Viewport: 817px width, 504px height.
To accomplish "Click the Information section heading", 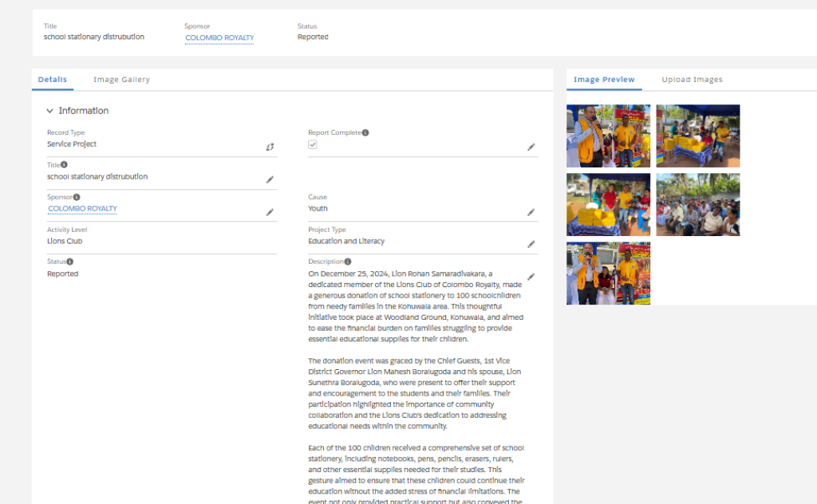I will pyautogui.click(x=83, y=111).
